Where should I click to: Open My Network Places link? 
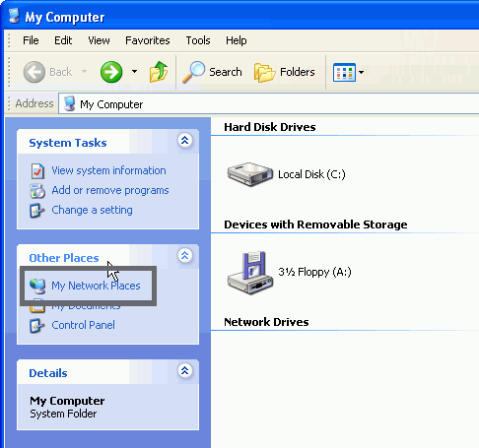96,286
